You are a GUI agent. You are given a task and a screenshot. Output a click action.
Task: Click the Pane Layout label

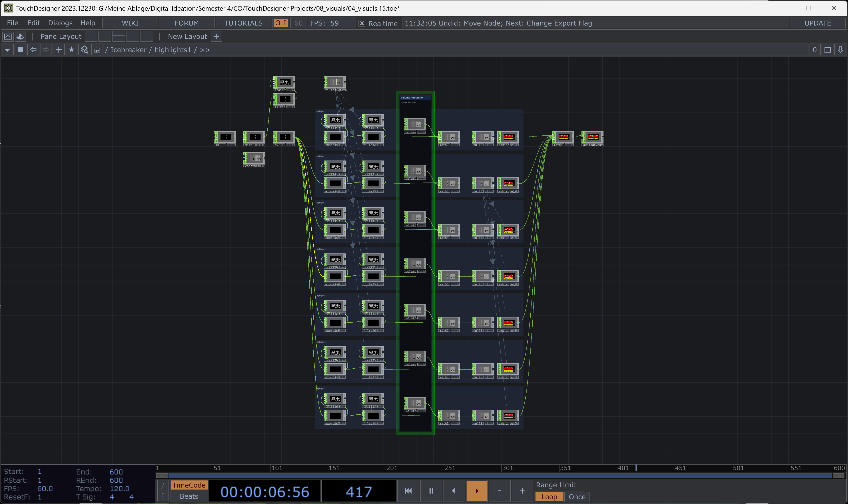[x=61, y=36]
